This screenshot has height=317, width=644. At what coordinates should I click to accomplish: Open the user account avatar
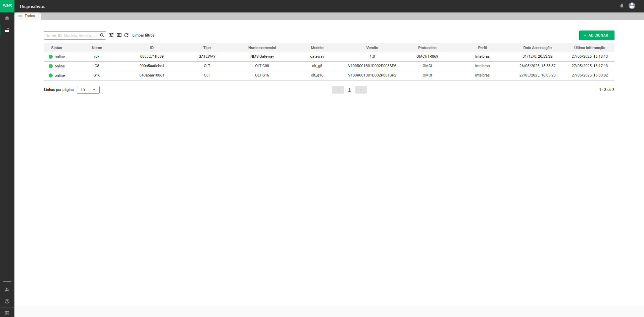632,6
